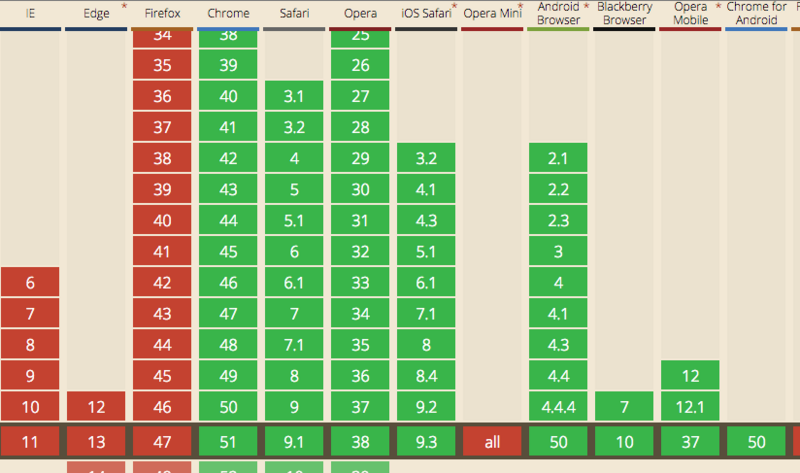The width and height of the screenshot is (800, 473).
Task: Click the Opera Mobile 37 current version cell
Action: coord(690,441)
